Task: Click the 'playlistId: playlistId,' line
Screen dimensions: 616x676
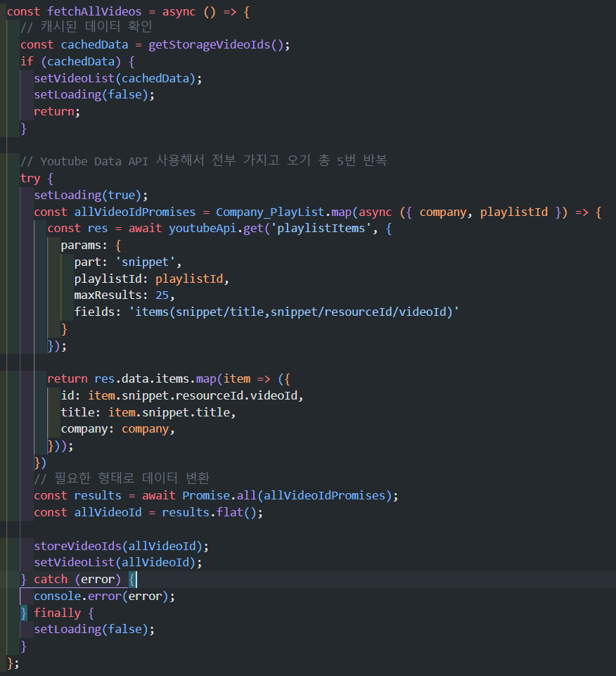Action: [x=151, y=279]
